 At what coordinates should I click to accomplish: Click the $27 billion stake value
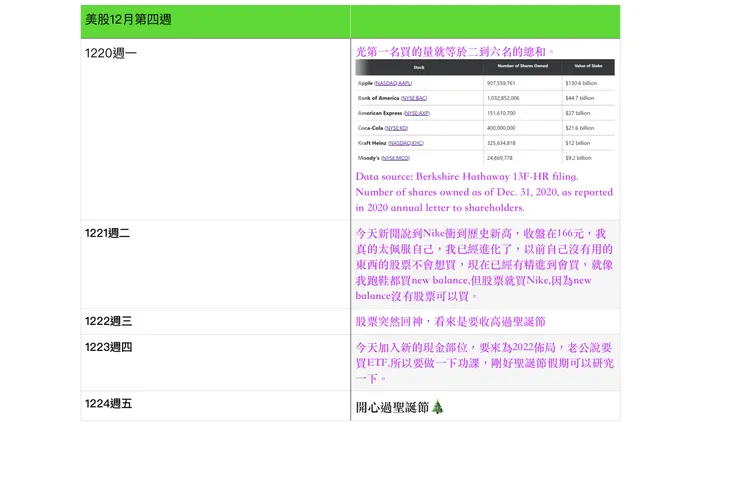point(578,113)
